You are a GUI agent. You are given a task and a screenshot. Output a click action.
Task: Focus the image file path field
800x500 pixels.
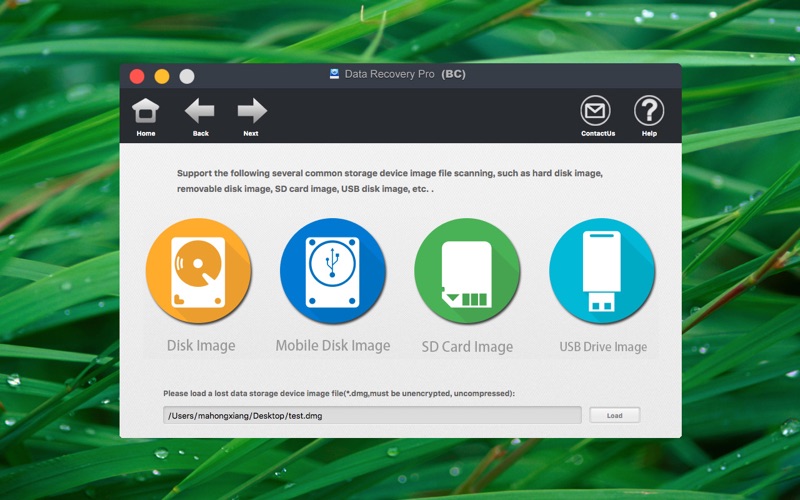tap(372, 415)
